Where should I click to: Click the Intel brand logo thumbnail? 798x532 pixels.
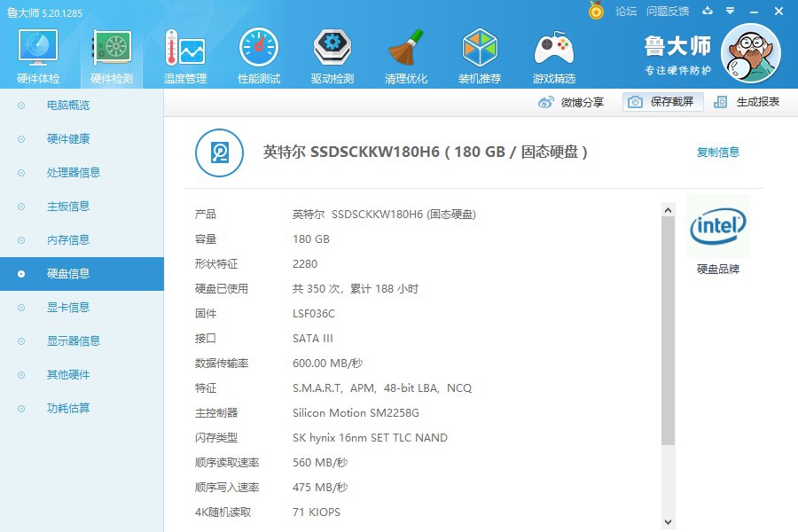tap(718, 228)
